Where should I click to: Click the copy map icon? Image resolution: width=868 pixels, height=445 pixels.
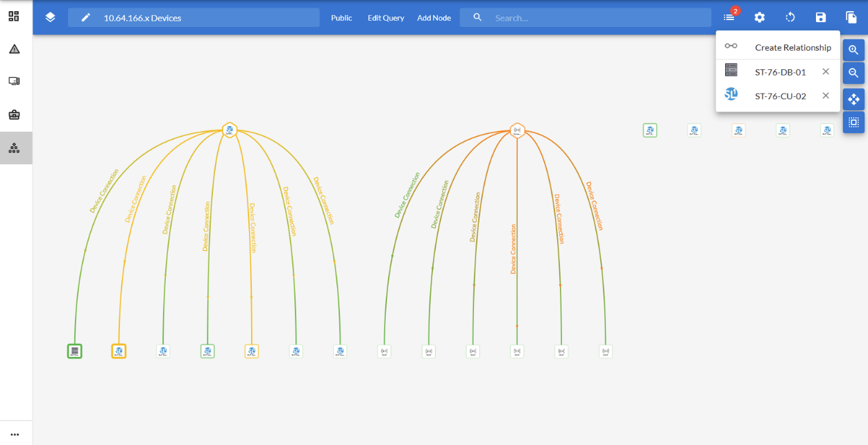[851, 17]
